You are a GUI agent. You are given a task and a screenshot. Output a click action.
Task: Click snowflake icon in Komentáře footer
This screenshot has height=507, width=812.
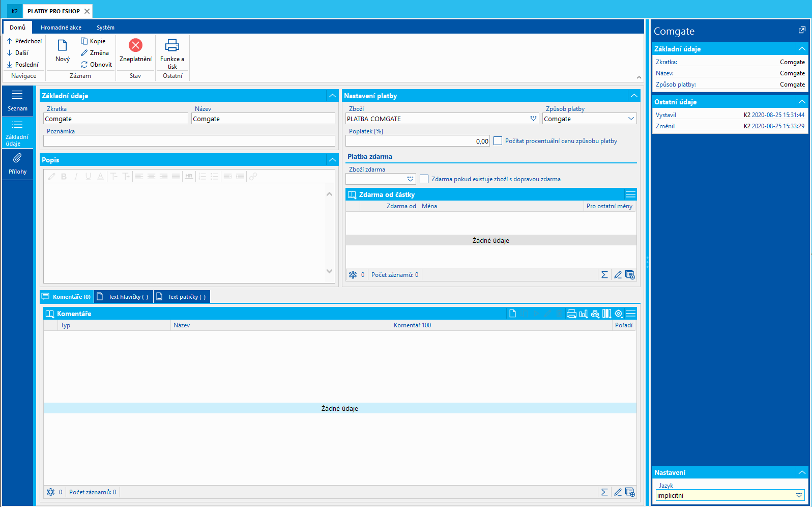pos(50,492)
